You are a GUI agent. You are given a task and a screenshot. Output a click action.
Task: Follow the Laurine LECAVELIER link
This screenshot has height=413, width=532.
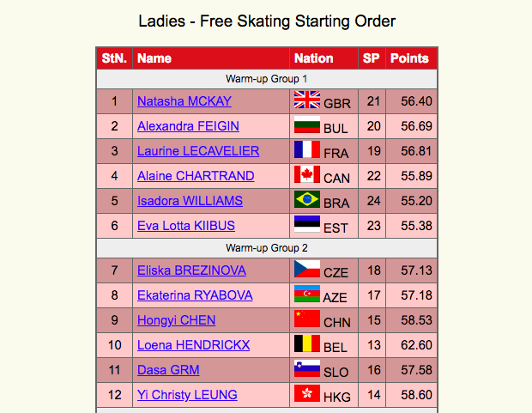(198, 151)
